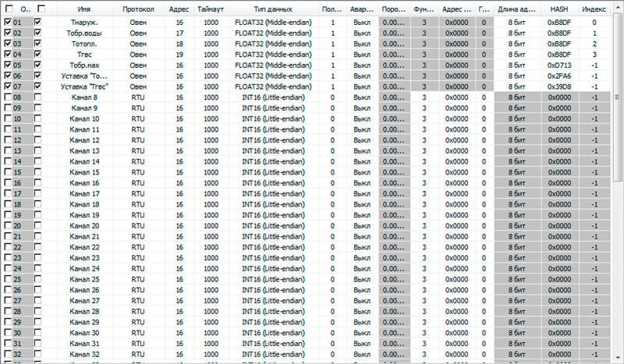
Task: Click the Фун... column header
Action: (424, 9)
